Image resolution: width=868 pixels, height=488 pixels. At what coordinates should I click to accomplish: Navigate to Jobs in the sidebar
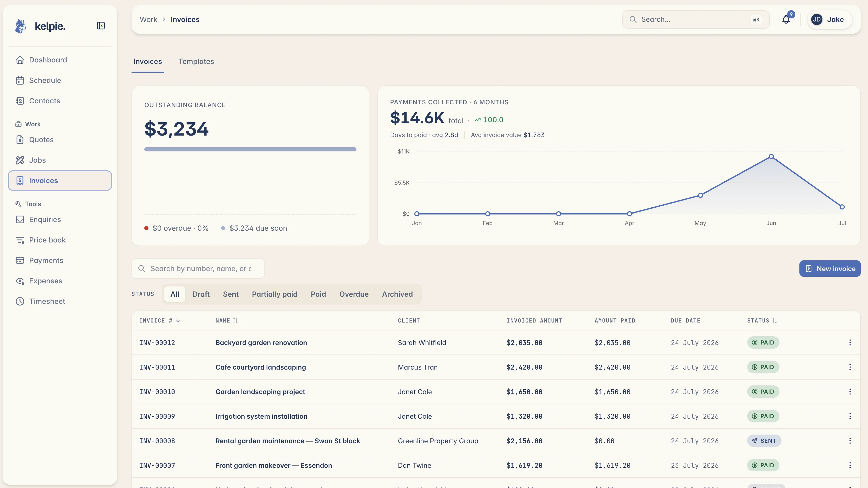[60, 160]
